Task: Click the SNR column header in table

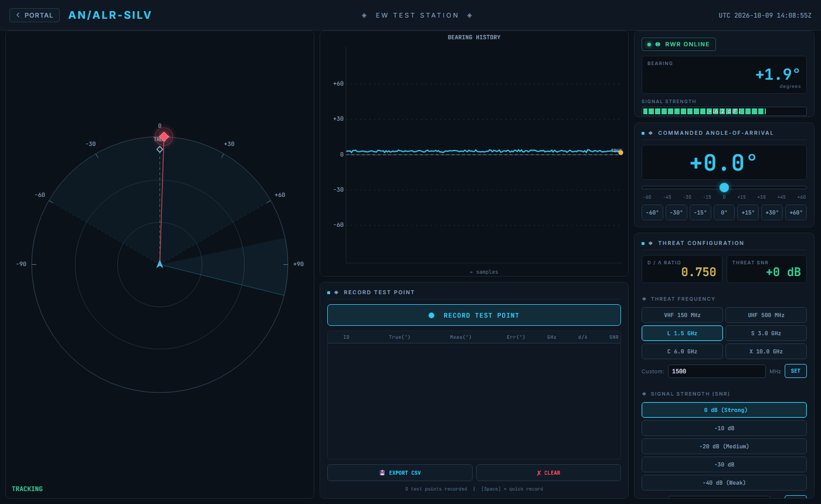Action: [614, 337]
